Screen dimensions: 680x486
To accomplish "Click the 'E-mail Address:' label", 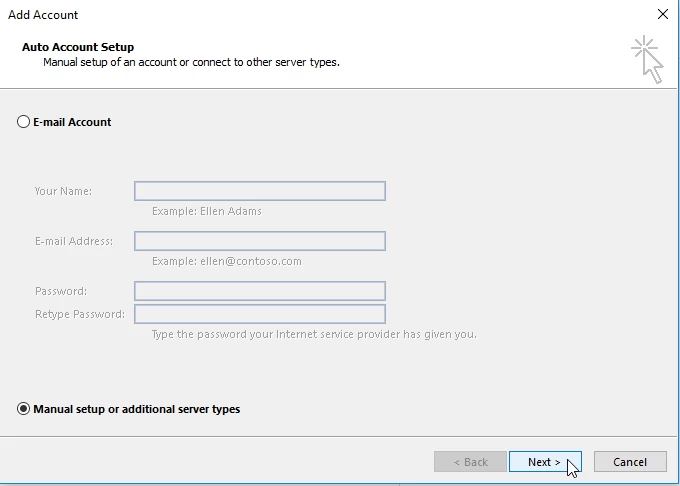I will tap(74, 241).
